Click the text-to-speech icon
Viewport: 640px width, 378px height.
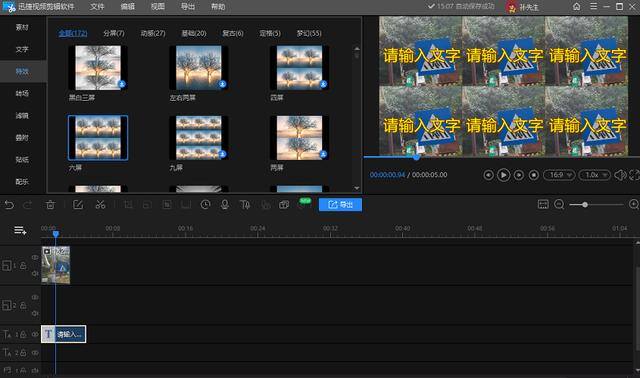pyautogui.click(x=244, y=205)
